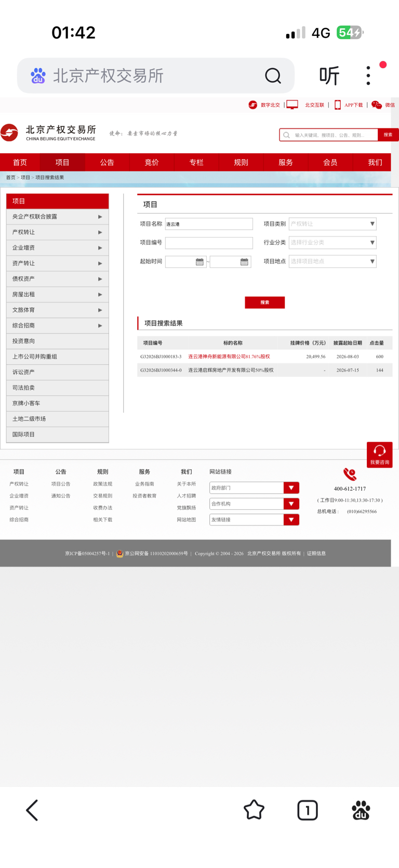399x868 pixels.
Task: Select 规则 in the red nav bar
Action: click(x=241, y=163)
